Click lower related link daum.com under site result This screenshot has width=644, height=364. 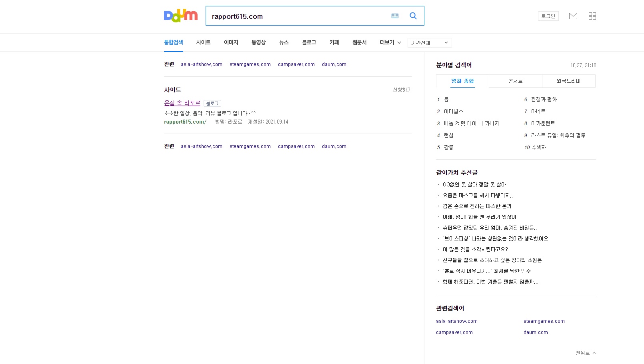tap(334, 146)
